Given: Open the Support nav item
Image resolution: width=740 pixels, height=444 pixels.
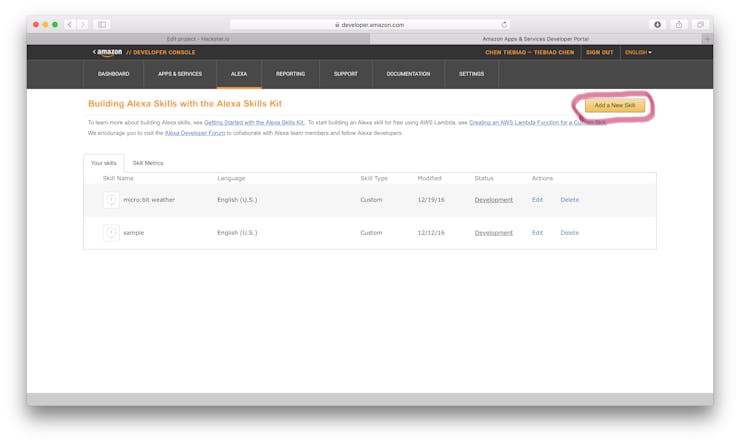Looking at the screenshot, I should tap(345, 74).
